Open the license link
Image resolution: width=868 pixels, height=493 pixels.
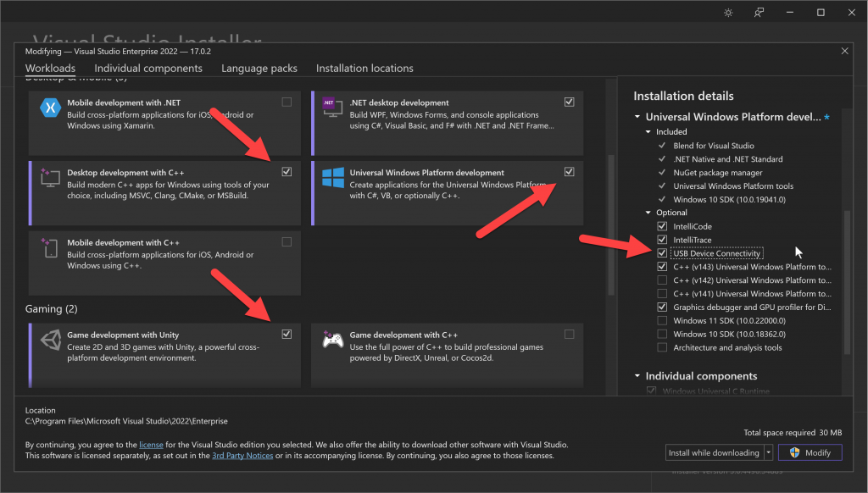151,445
